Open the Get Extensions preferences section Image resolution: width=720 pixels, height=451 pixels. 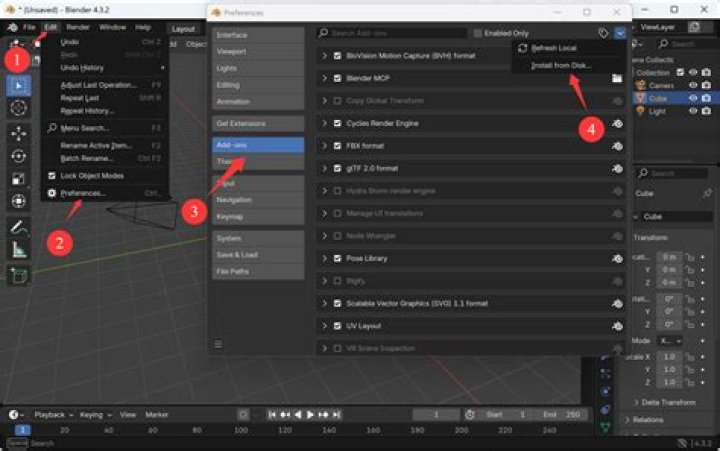point(258,124)
